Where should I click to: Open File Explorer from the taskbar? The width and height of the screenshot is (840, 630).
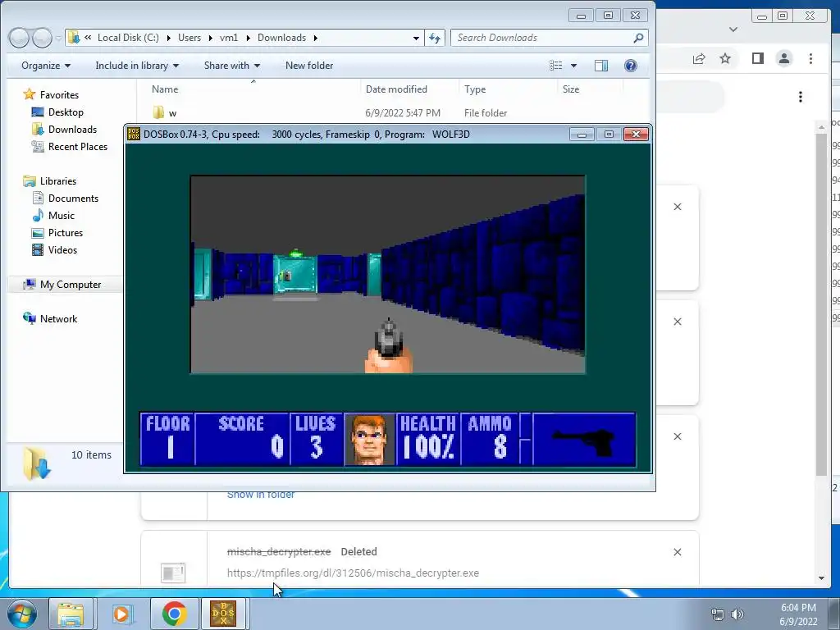click(x=71, y=614)
